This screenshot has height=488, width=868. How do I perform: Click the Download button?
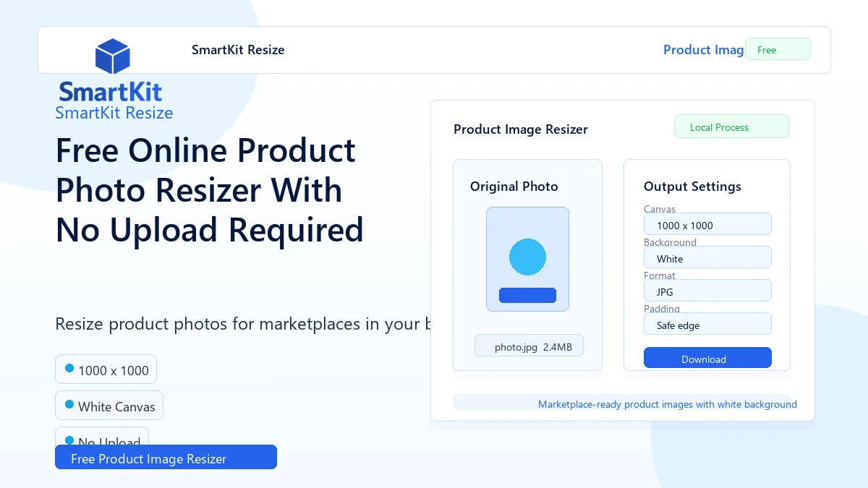[x=707, y=358]
